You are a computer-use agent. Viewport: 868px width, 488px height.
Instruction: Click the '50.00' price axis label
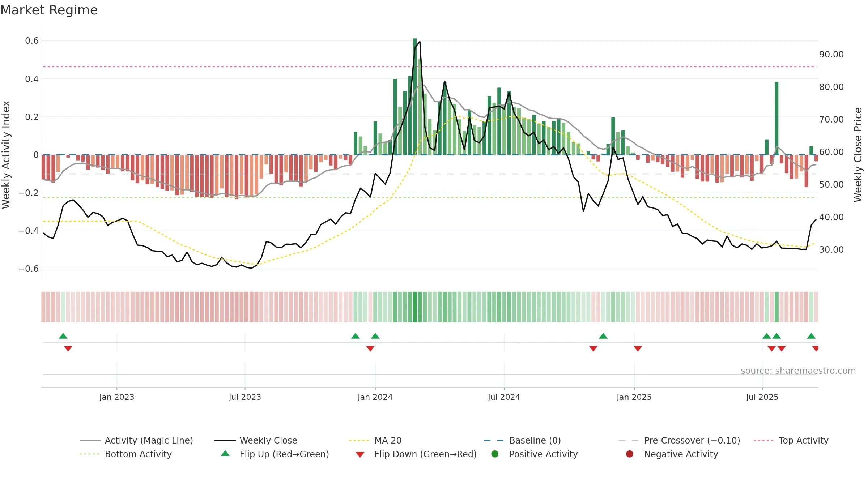click(831, 184)
